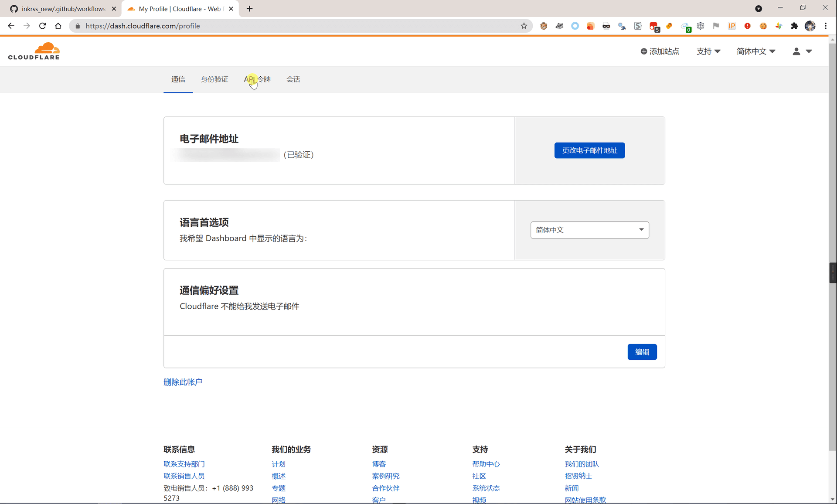Click the Cloudflare logo

(x=34, y=51)
